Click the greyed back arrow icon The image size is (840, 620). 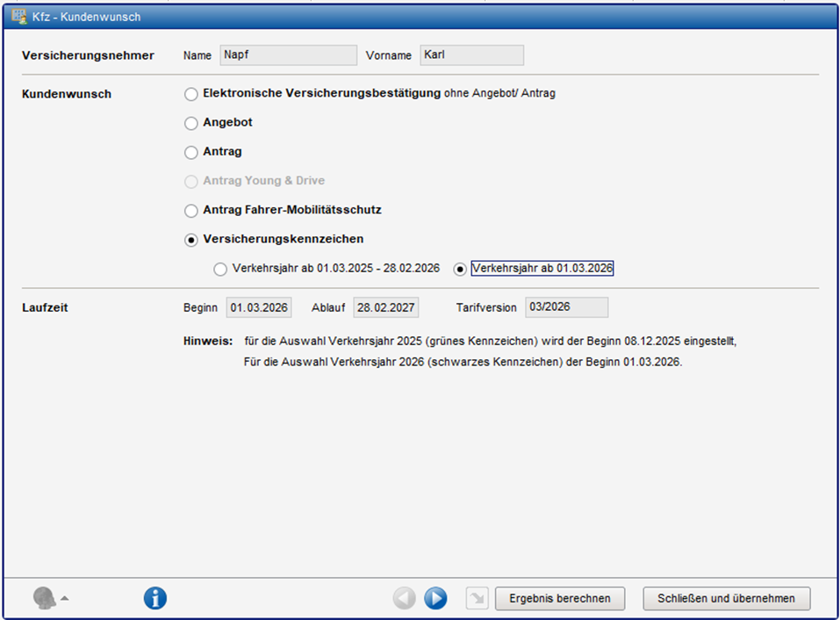pos(404,599)
